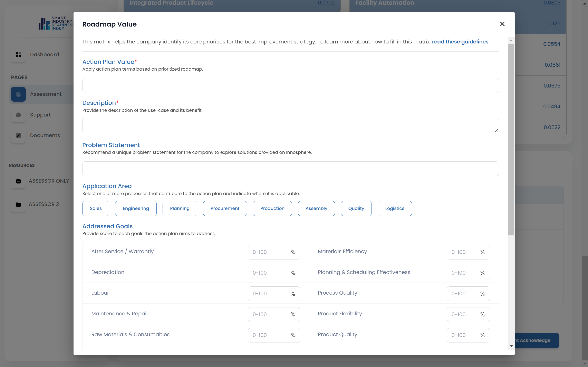Screen dimensions: 588x367
Task: Click the Labour percentage input
Action: (269, 294)
